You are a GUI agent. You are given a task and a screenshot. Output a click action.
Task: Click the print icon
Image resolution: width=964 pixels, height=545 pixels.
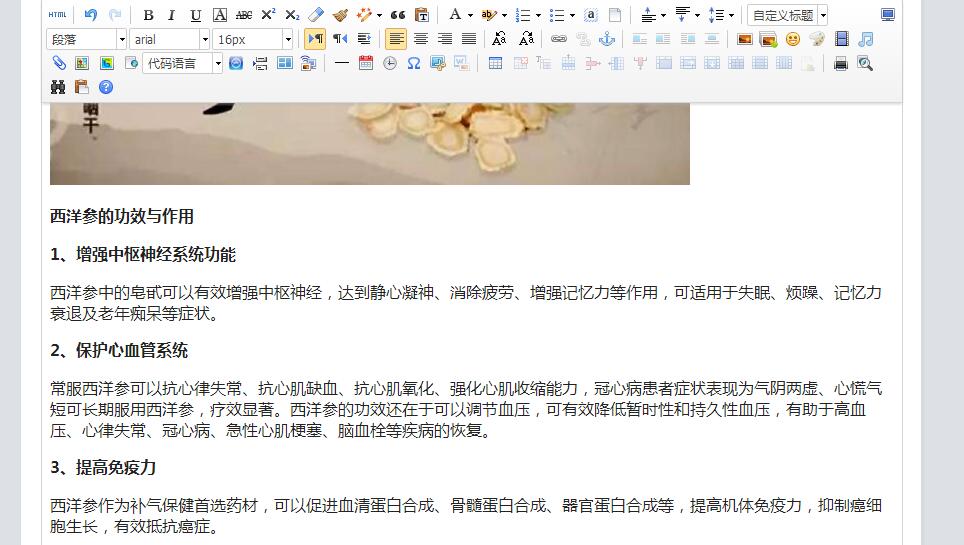click(841, 63)
